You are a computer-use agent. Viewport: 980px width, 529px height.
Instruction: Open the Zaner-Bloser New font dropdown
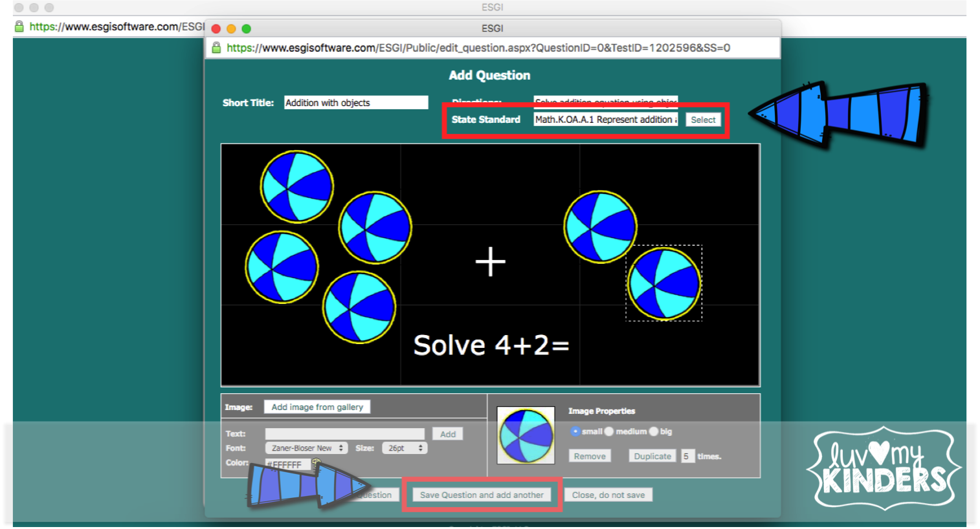(x=305, y=447)
